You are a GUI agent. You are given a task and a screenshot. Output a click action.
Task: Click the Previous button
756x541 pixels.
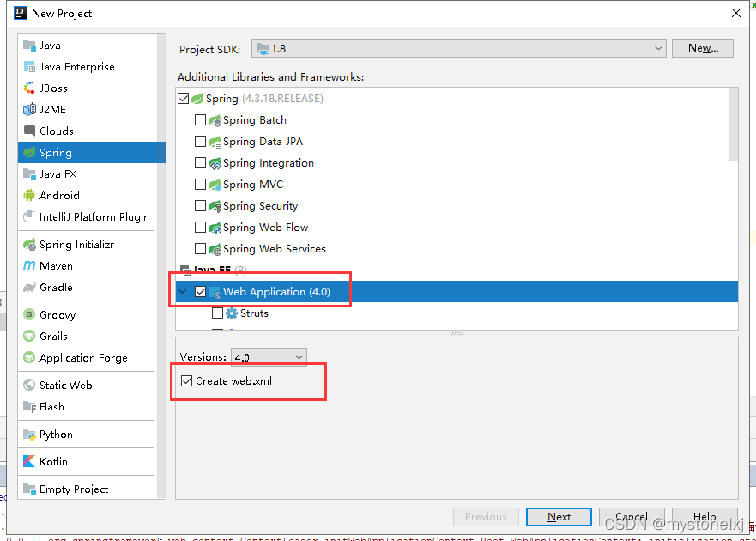[486, 517]
